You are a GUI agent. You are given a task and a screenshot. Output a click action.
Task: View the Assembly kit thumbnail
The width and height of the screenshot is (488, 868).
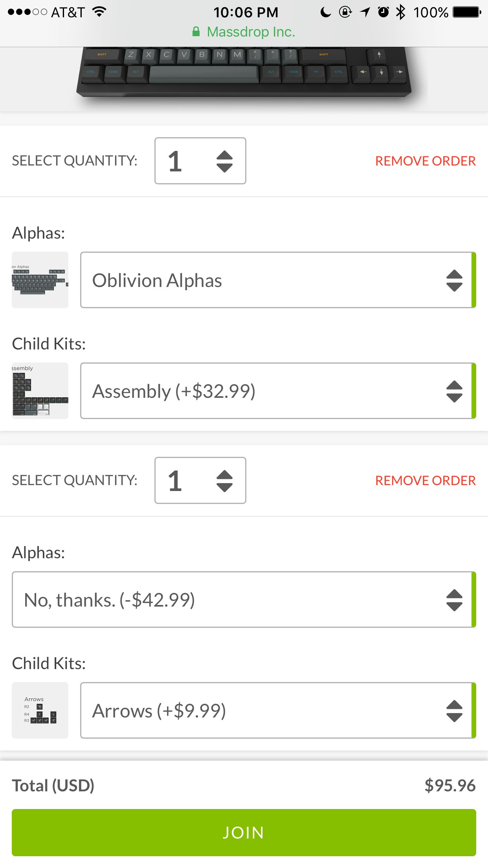(x=40, y=391)
